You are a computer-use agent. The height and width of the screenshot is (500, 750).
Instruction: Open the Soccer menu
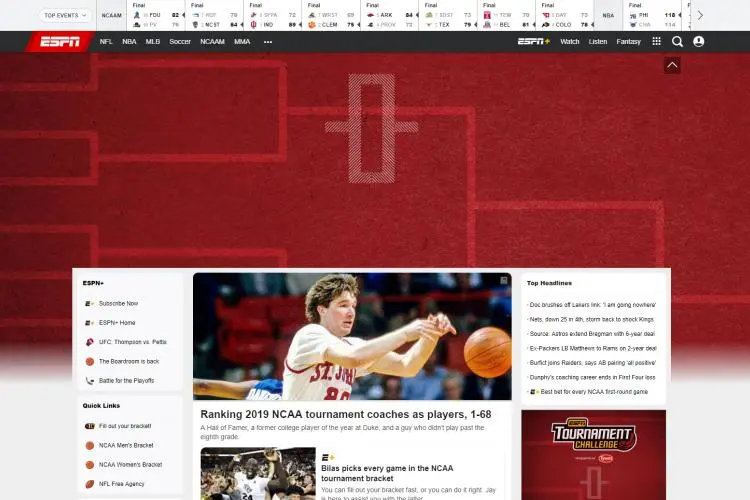coord(180,42)
